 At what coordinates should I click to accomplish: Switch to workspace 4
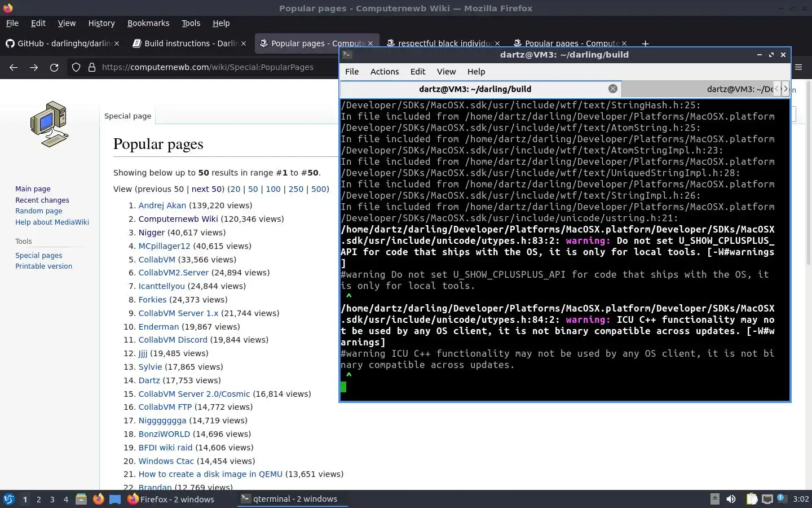(x=66, y=499)
